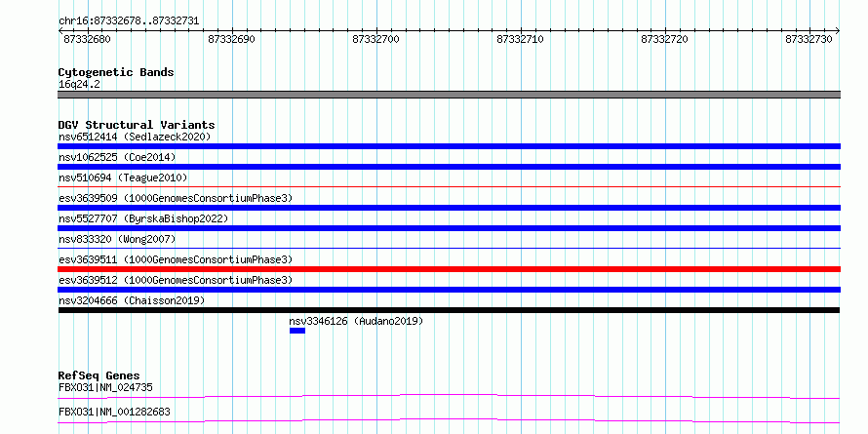Click the magenta line under FBXO31|NM_024735
This screenshot has height=434, width=868.
coord(449,396)
